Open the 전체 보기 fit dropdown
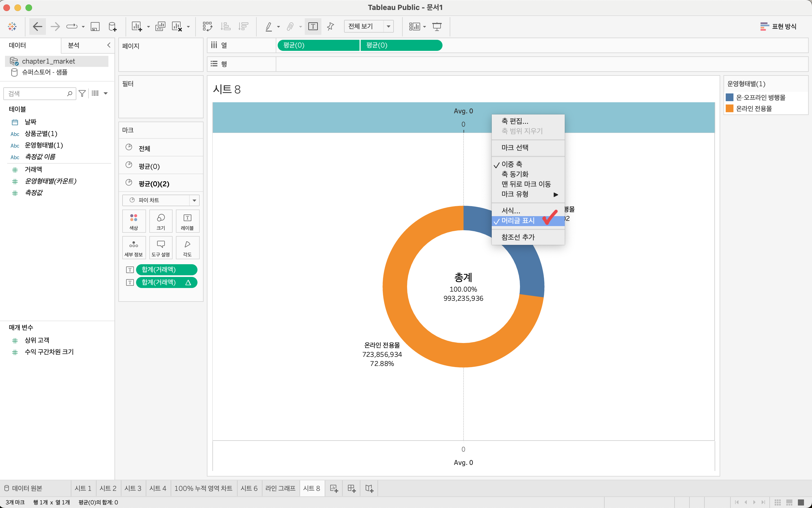The image size is (812, 508). [x=368, y=26]
